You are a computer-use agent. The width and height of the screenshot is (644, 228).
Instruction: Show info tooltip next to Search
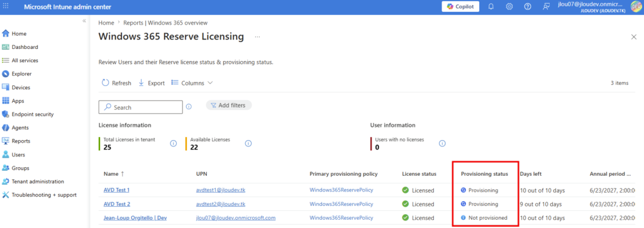click(189, 106)
